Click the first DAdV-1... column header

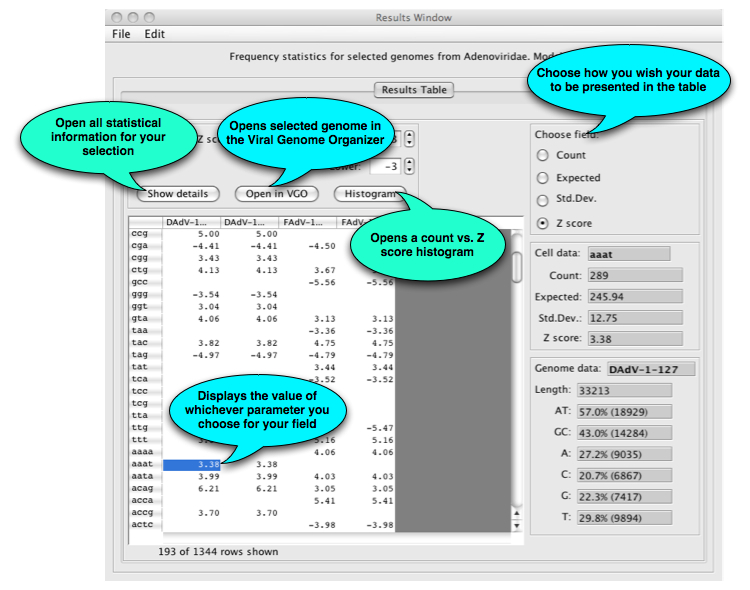click(191, 223)
